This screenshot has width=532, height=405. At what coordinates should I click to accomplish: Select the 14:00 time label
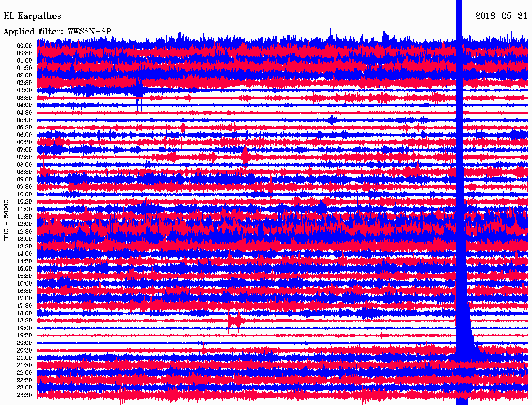pos(24,254)
